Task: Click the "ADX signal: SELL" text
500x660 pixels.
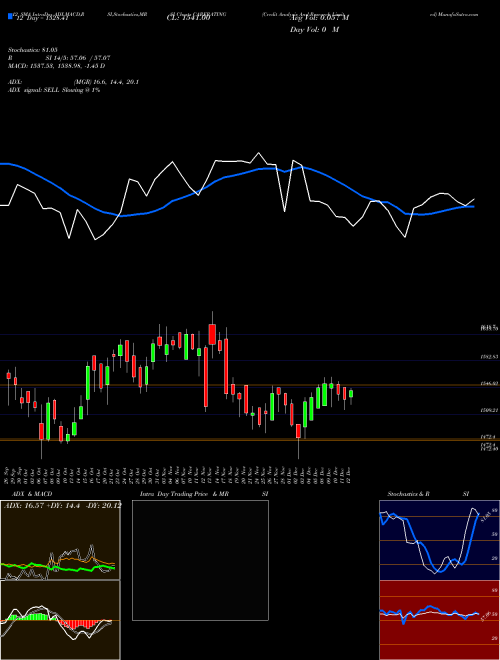Action: pyautogui.click(x=34, y=90)
